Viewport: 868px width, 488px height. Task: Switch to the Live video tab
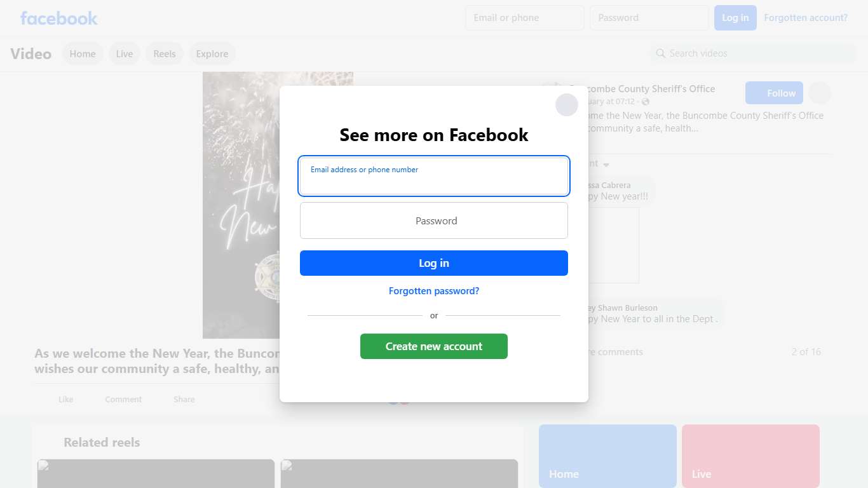click(125, 54)
